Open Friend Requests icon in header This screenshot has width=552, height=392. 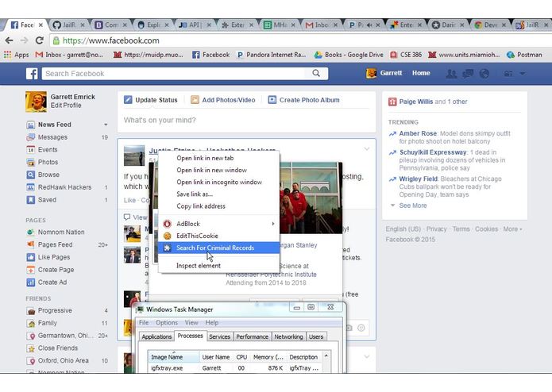coord(451,74)
